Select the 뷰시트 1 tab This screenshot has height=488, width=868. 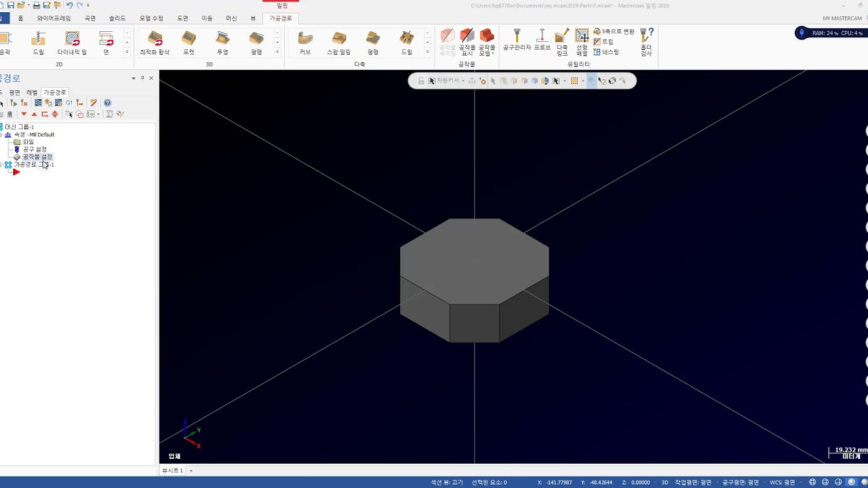pos(172,470)
